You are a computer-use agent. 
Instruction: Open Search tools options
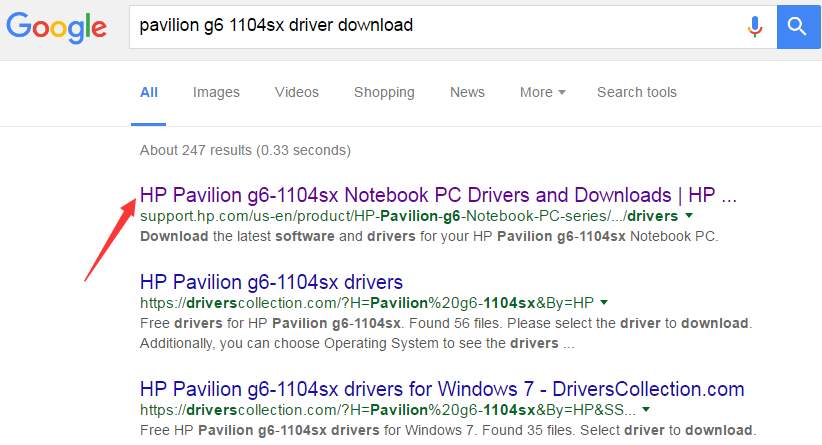[637, 92]
